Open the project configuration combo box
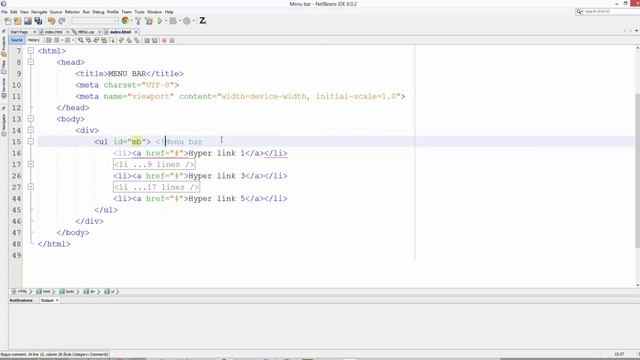This screenshot has height=360, width=640. 94,20
